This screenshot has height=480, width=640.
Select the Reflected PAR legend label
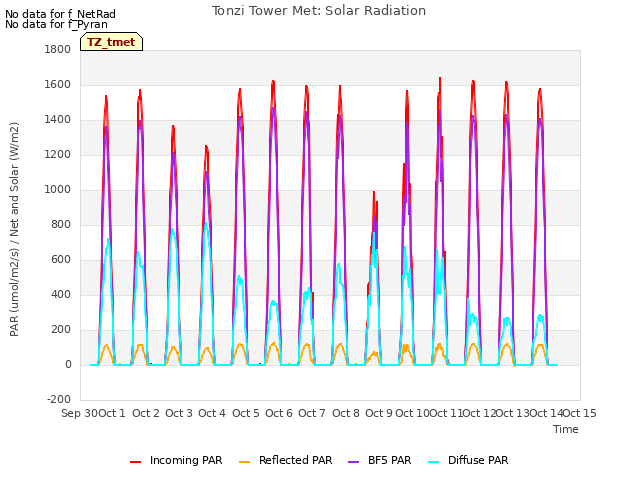coord(296,460)
